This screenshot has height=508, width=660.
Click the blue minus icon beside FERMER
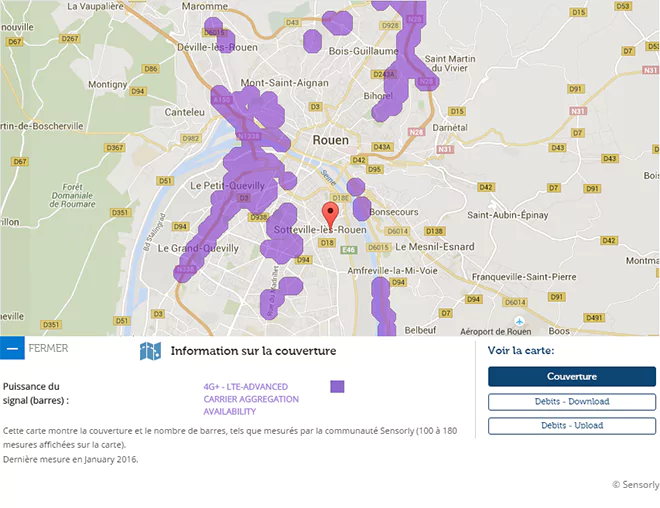(x=13, y=349)
